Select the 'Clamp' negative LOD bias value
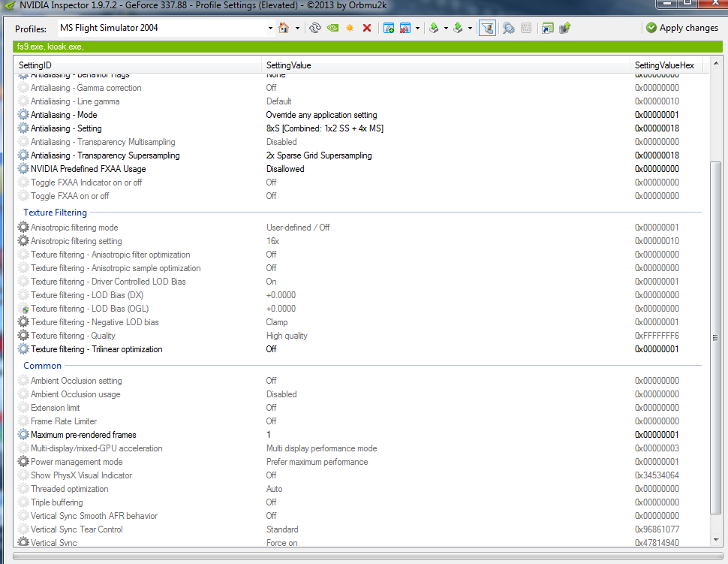Screen dimensions: 728x564 click(x=277, y=322)
